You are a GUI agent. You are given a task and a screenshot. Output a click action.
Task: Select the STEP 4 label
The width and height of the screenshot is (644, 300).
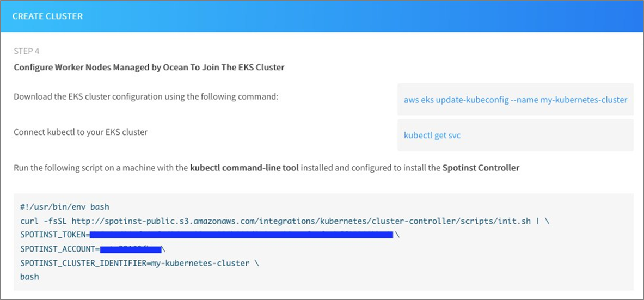click(26, 51)
